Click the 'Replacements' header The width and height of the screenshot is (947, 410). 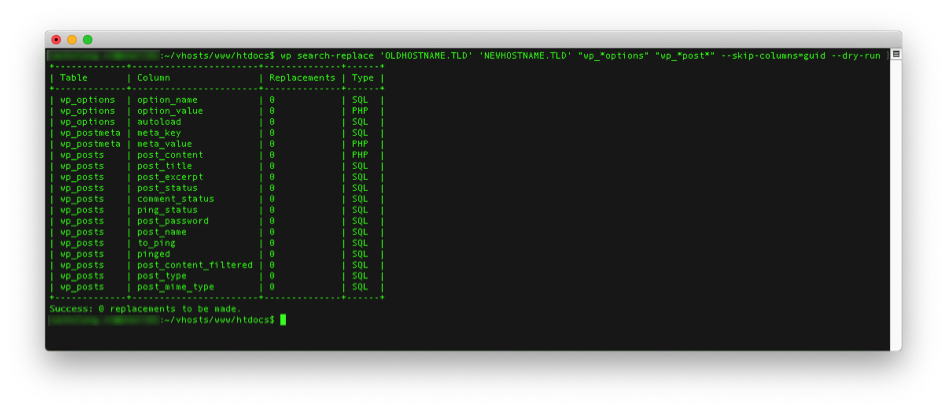[302, 78]
